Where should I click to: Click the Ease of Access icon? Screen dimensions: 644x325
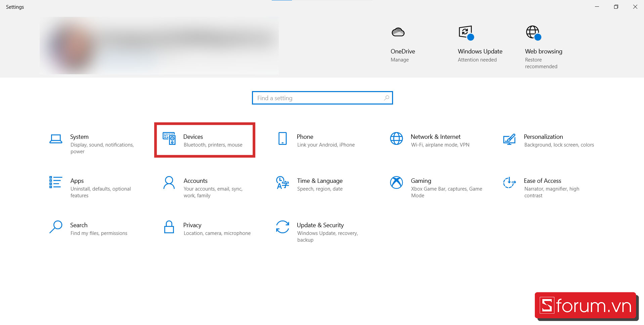point(509,182)
